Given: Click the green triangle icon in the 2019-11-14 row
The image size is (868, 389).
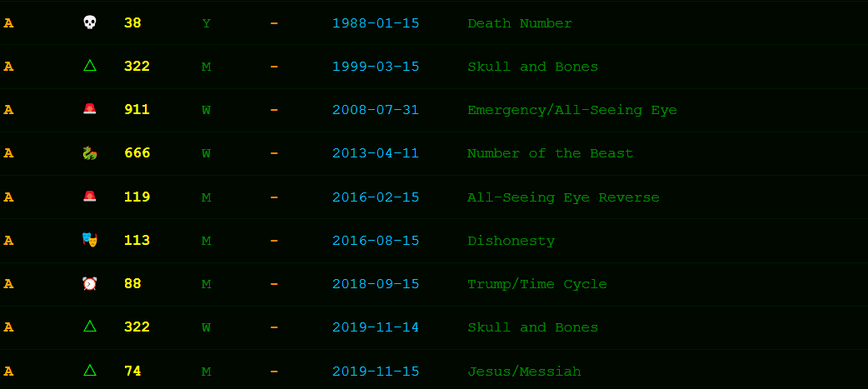Looking at the screenshot, I should tap(90, 327).
